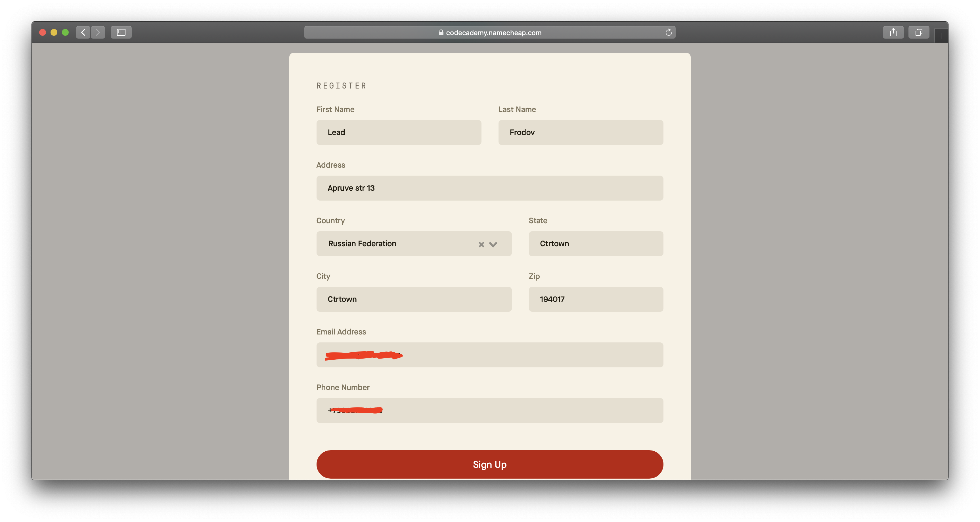Click the Sign Up button

tap(490, 464)
